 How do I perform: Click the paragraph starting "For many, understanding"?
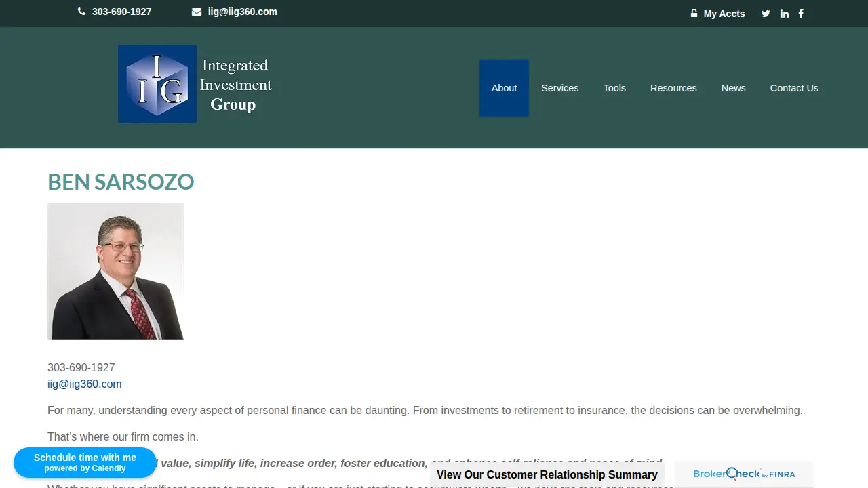coord(425,411)
